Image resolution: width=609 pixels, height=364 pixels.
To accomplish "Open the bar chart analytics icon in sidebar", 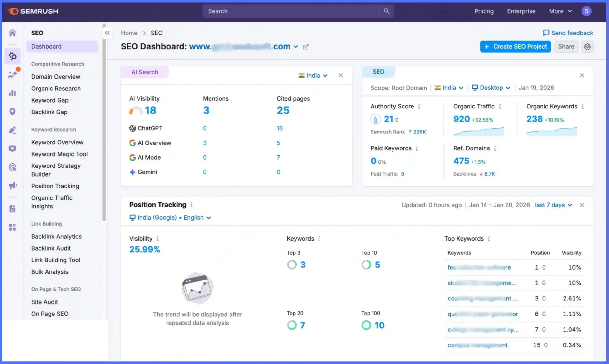I will tap(12, 93).
